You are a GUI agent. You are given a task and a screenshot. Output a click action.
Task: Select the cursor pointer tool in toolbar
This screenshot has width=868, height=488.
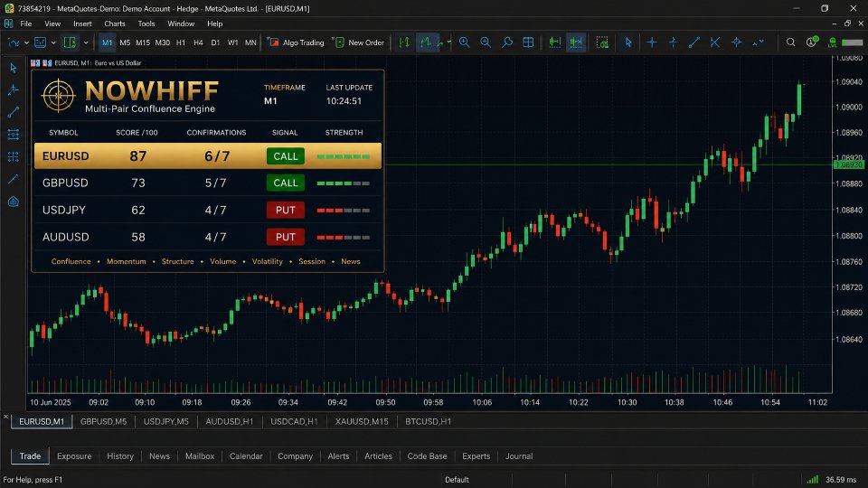pyautogui.click(x=628, y=42)
